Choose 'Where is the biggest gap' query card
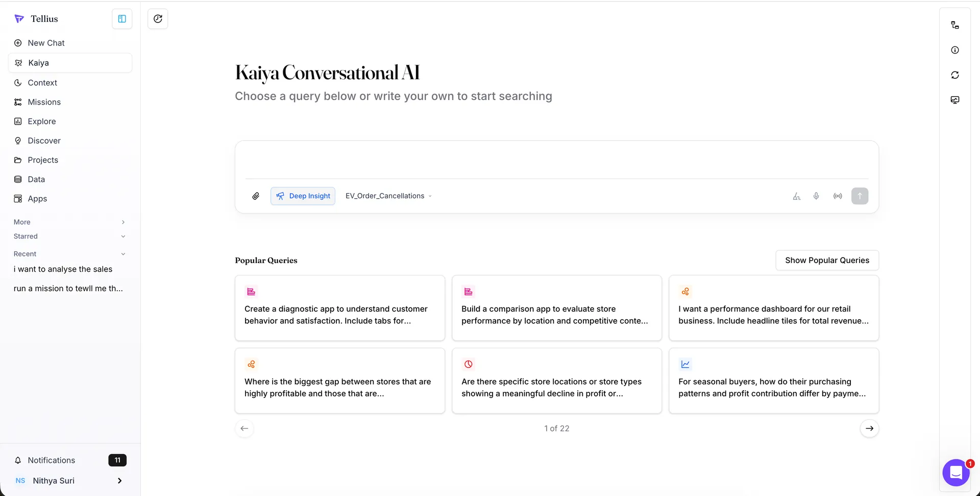 [340, 381]
